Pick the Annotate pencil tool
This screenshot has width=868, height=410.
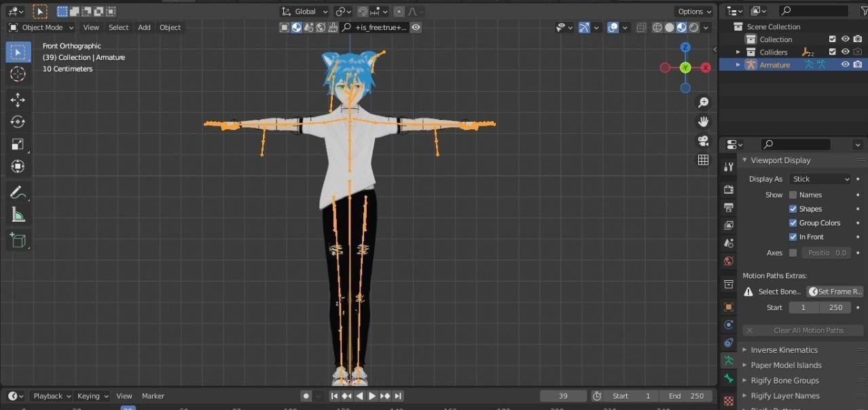(x=18, y=192)
